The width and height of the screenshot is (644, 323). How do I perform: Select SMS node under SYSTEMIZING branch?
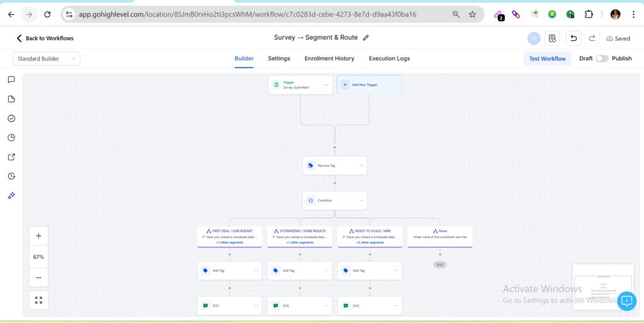pyautogui.click(x=300, y=306)
